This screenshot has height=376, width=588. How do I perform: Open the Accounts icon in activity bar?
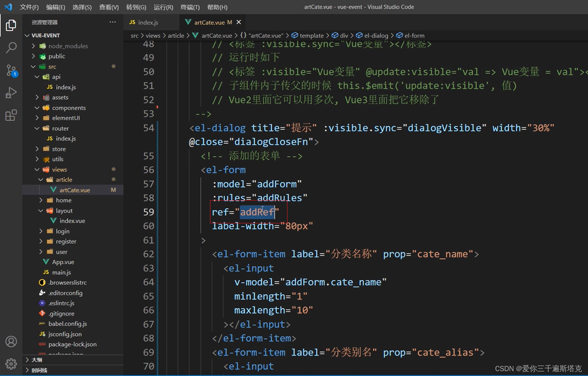point(11,342)
